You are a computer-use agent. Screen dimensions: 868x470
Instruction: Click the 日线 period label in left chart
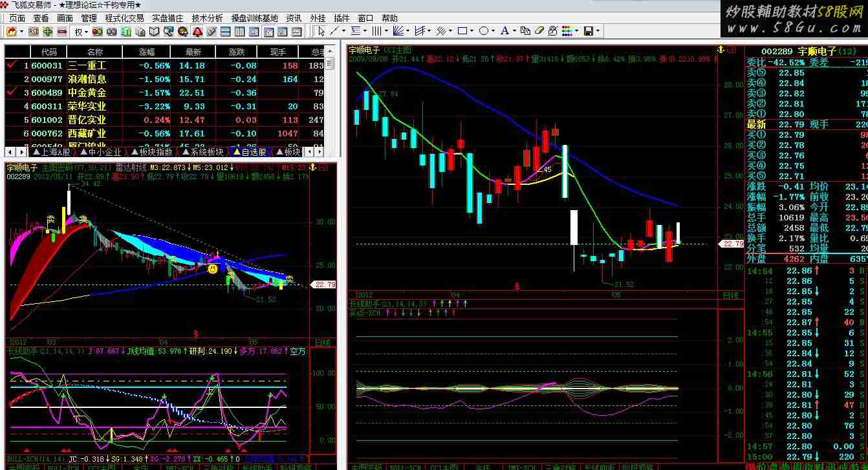point(322,342)
